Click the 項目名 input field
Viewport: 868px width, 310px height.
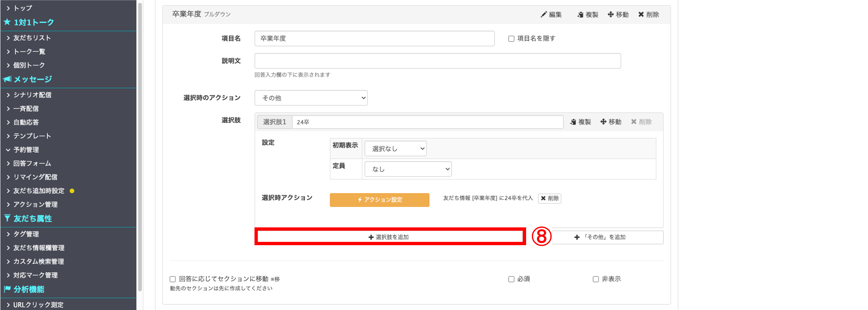pos(374,38)
